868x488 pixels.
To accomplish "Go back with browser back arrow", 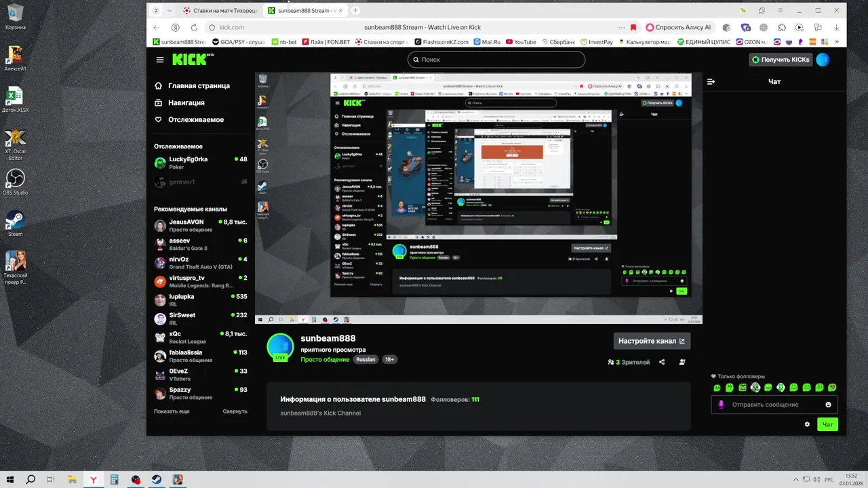I will (157, 27).
